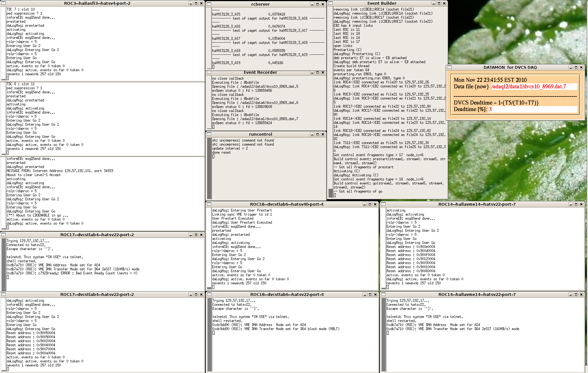
Task: Close the rcServer window
Action: tap(323, 4)
